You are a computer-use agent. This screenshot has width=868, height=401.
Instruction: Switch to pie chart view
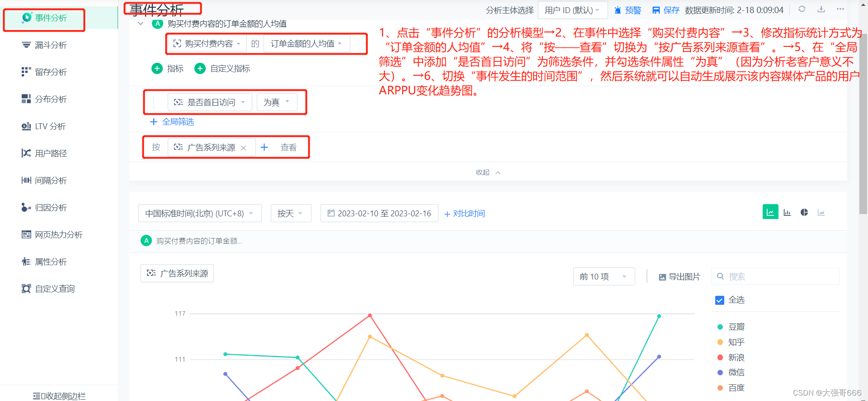804,212
